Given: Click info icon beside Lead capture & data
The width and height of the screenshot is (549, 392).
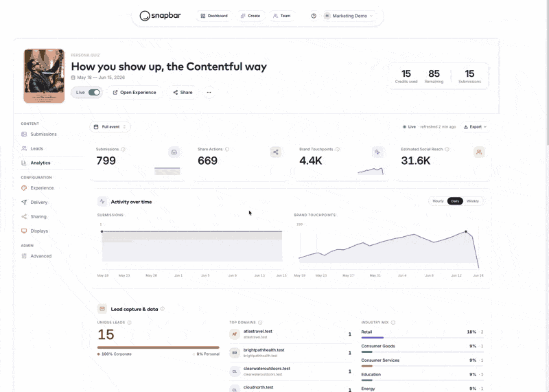Looking at the screenshot, I should click(x=163, y=309).
